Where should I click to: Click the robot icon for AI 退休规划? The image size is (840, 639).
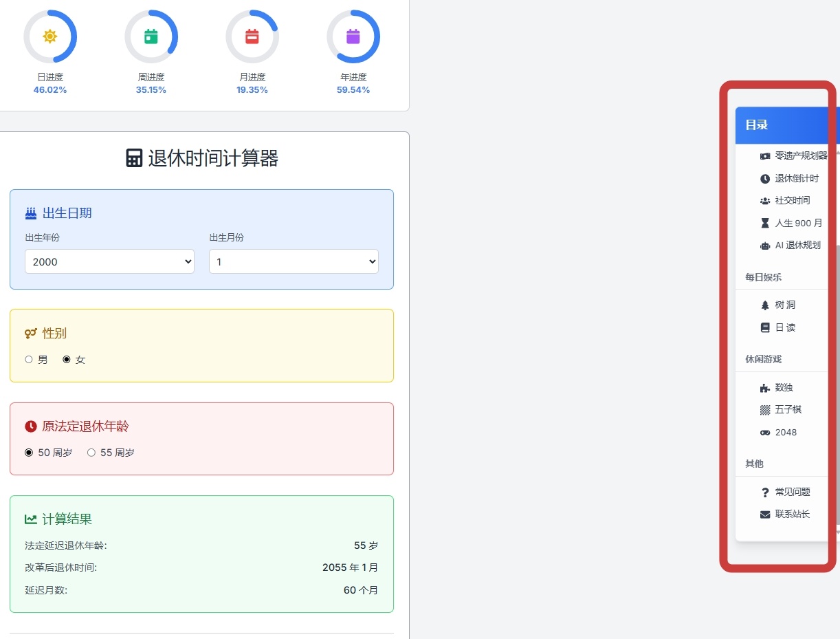click(765, 246)
